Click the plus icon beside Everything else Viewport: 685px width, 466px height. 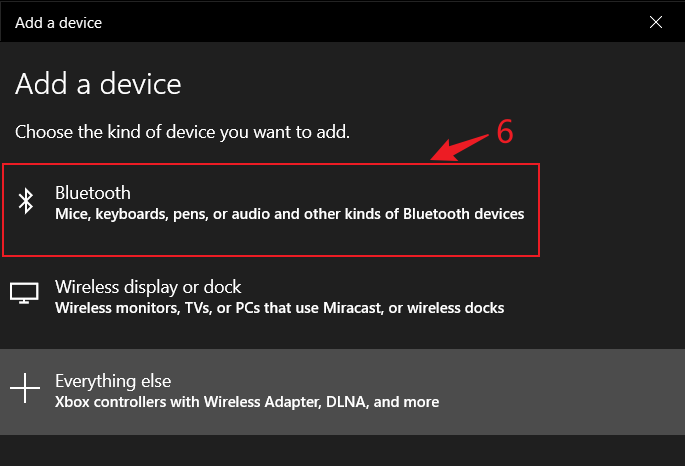coord(25,388)
